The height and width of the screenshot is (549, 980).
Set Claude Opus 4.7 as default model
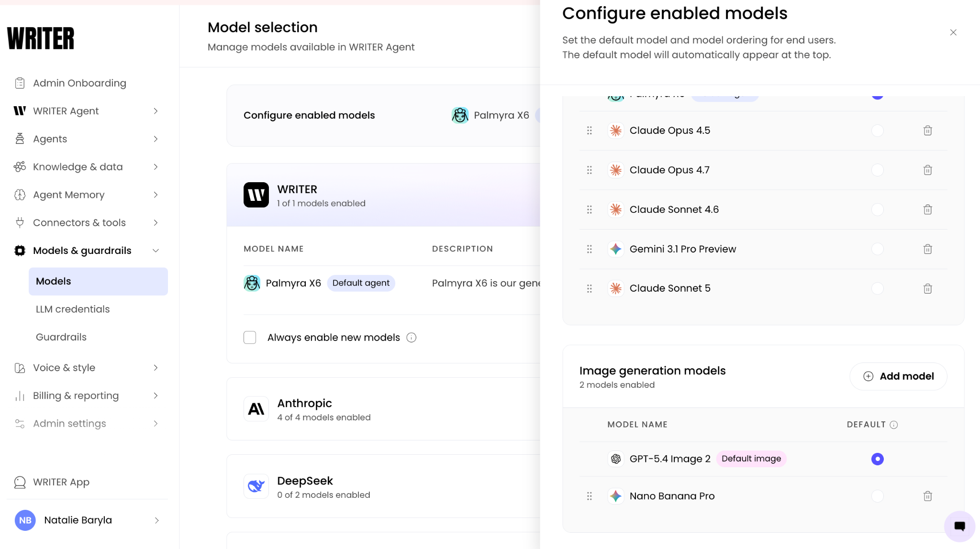877,170
